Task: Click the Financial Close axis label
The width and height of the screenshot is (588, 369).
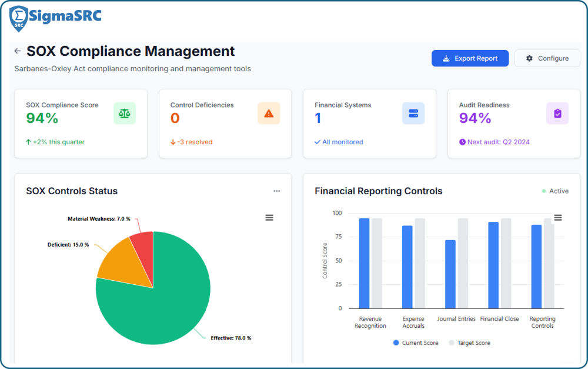Action: click(499, 319)
